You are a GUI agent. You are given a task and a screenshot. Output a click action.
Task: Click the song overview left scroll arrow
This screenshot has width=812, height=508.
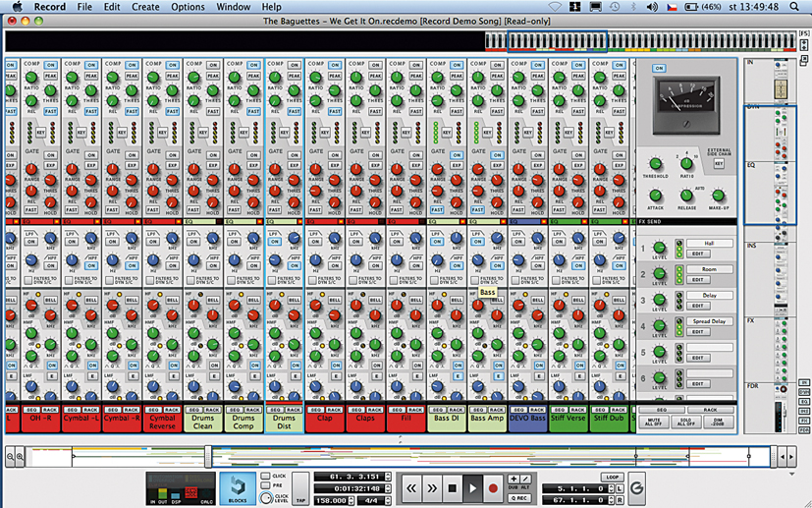tap(783, 457)
